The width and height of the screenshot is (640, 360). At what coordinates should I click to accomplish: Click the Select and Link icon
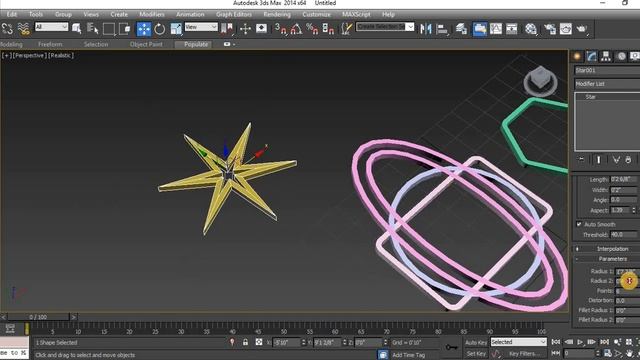tap(7, 29)
